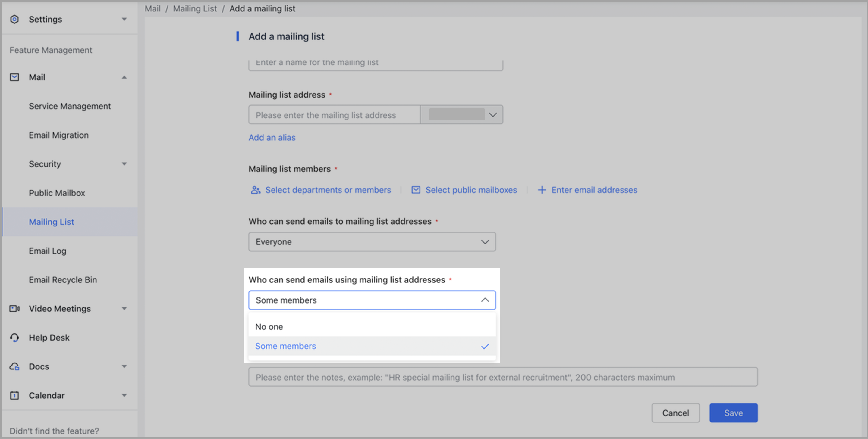Click Settings label in sidebar
This screenshot has width=868, height=439.
click(46, 19)
